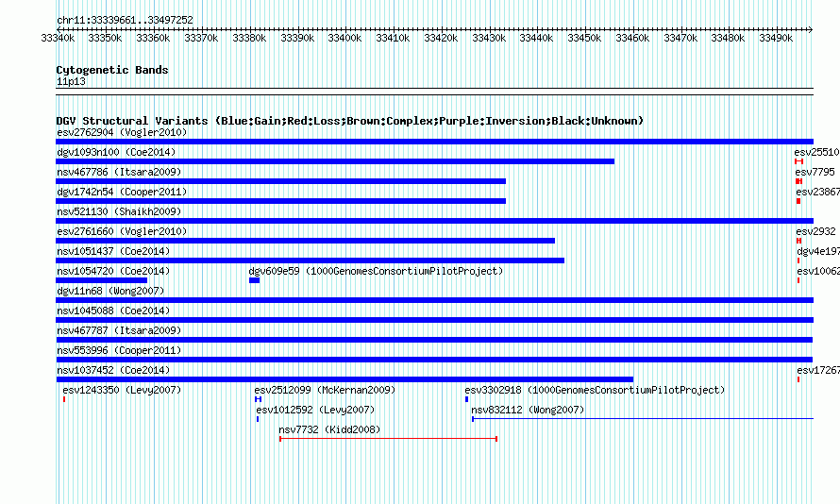Click the 33350k ruler tick label
Image resolution: width=840 pixels, height=504 pixels.
point(105,38)
